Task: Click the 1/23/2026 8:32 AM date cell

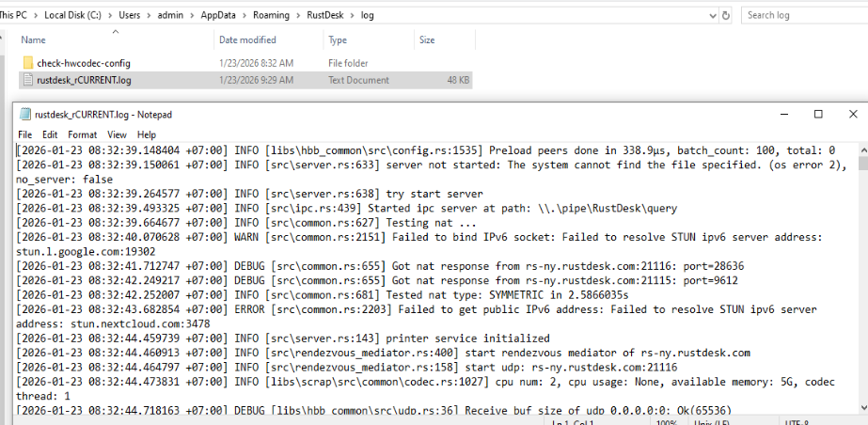Action: click(x=257, y=63)
